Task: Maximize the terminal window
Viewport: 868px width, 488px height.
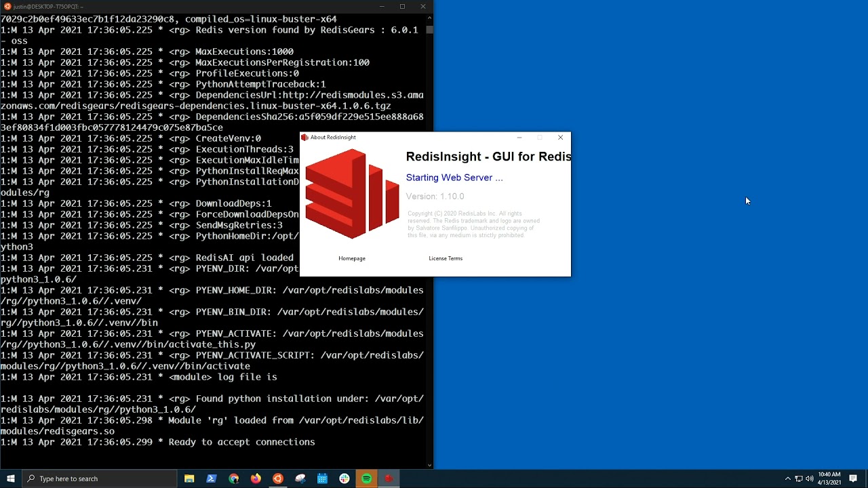Action: (402, 6)
